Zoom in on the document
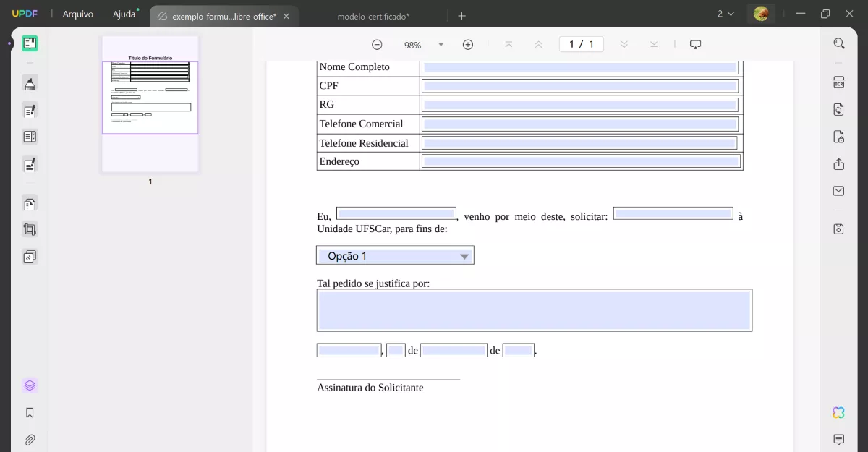The width and height of the screenshot is (868, 452). point(468,44)
